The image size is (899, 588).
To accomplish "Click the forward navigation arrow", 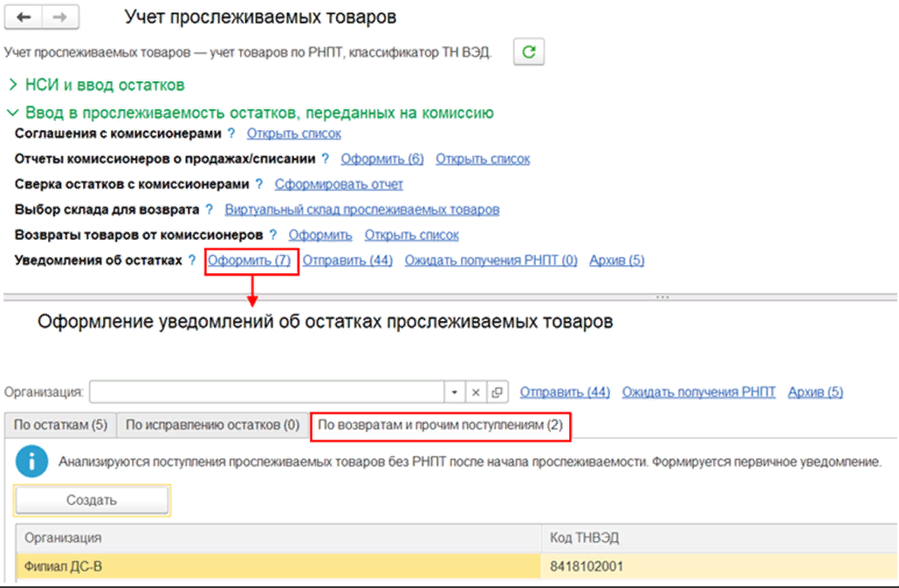I will pyautogui.click(x=60, y=17).
